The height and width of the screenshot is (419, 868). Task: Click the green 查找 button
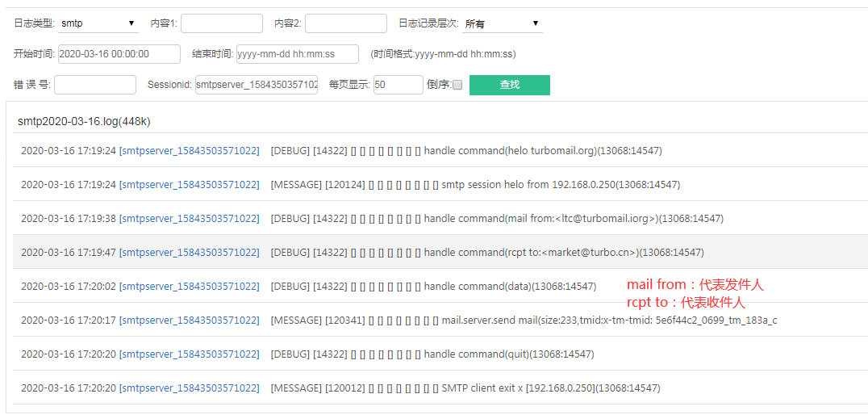509,85
